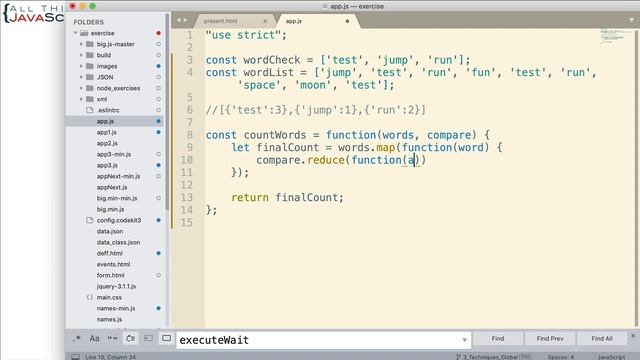
Task: Click the Find All button
Action: coord(602,339)
